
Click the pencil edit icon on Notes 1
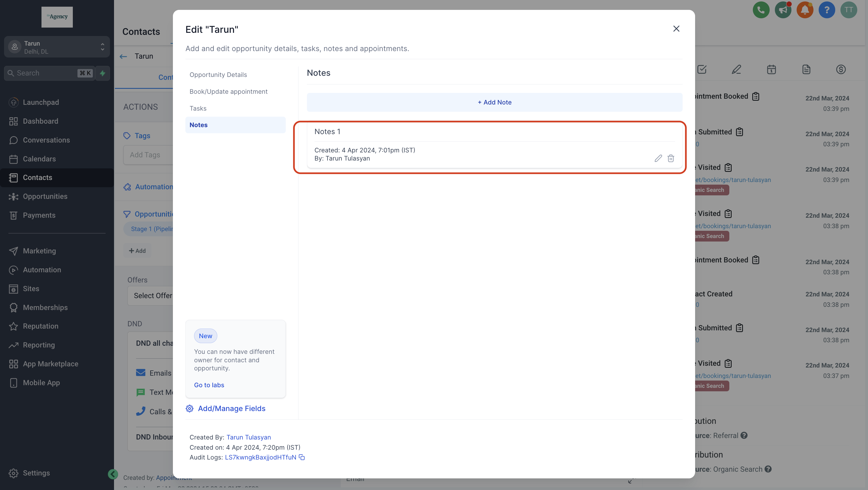[658, 158]
